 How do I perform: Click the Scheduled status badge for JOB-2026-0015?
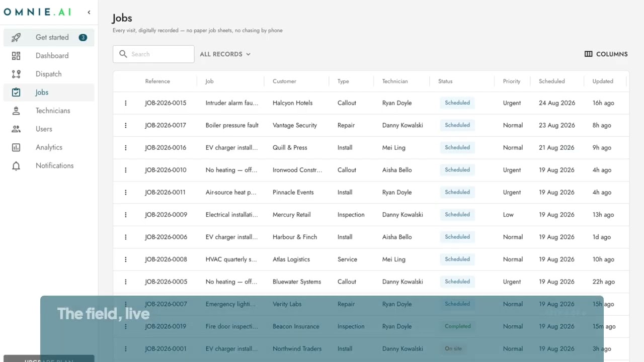457,103
